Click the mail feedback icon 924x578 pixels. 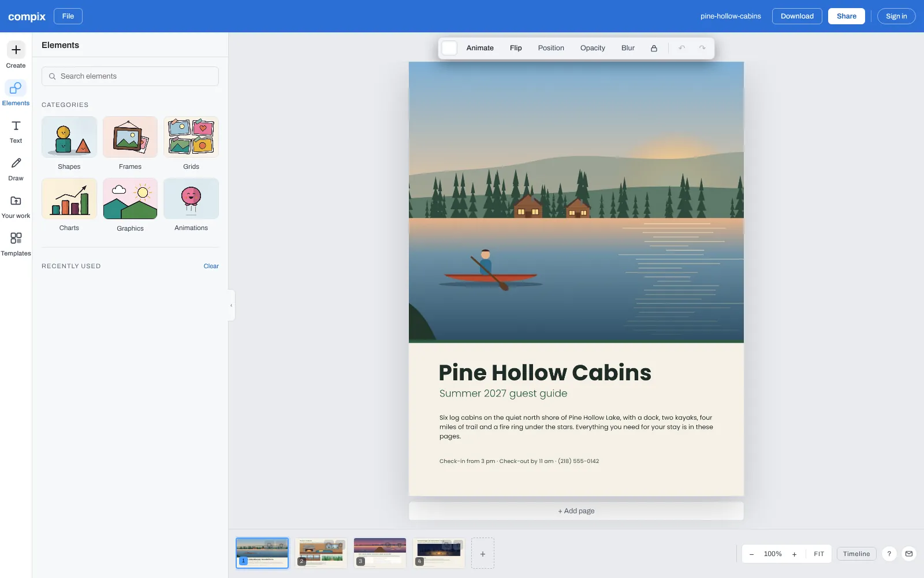(909, 554)
